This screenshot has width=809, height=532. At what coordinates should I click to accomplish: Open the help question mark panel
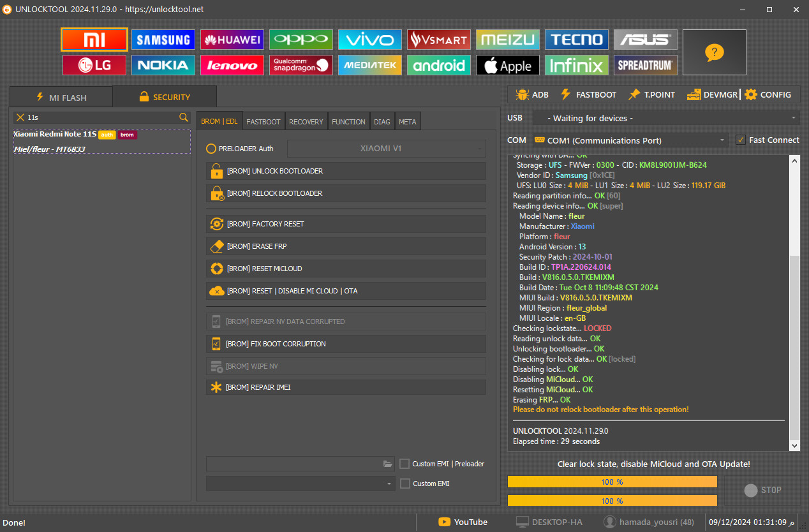(715, 52)
